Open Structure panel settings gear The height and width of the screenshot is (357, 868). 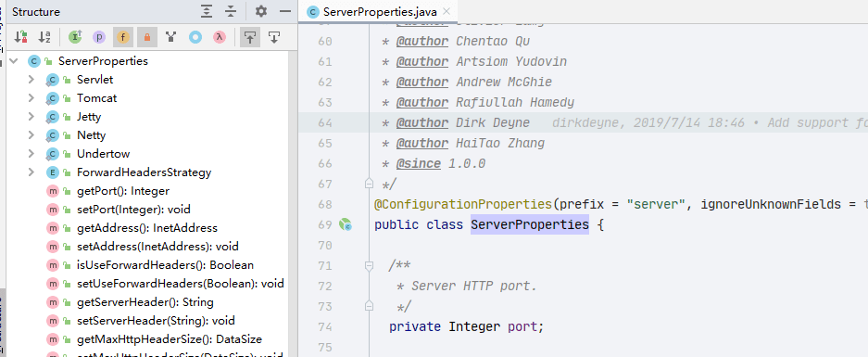point(260,12)
